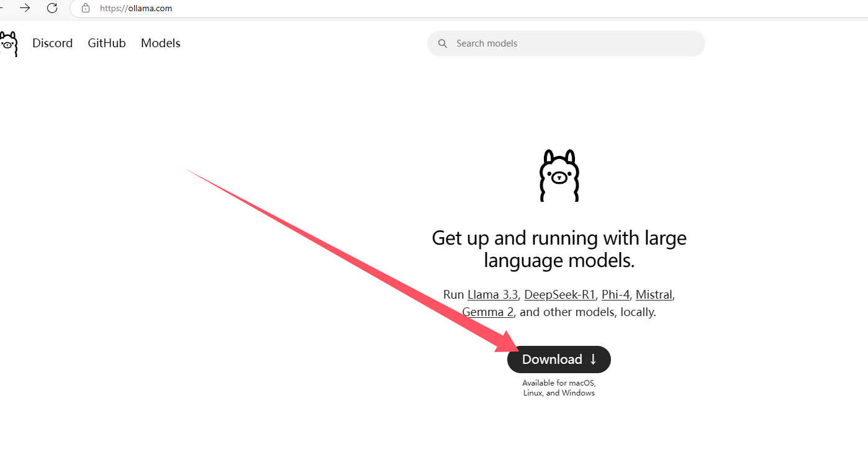This screenshot has height=457, width=868.
Task: Open the Gemma 2 model link
Action: coord(488,312)
